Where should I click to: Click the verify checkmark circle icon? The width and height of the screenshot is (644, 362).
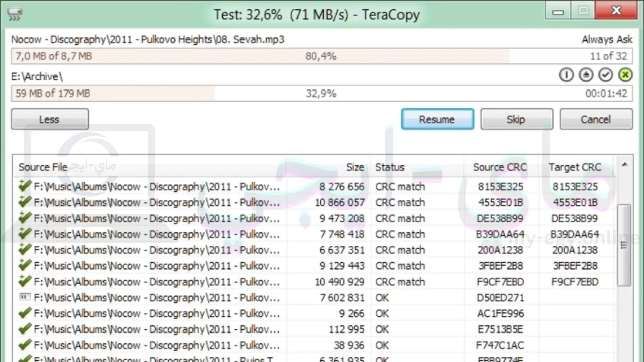pos(605,75)
